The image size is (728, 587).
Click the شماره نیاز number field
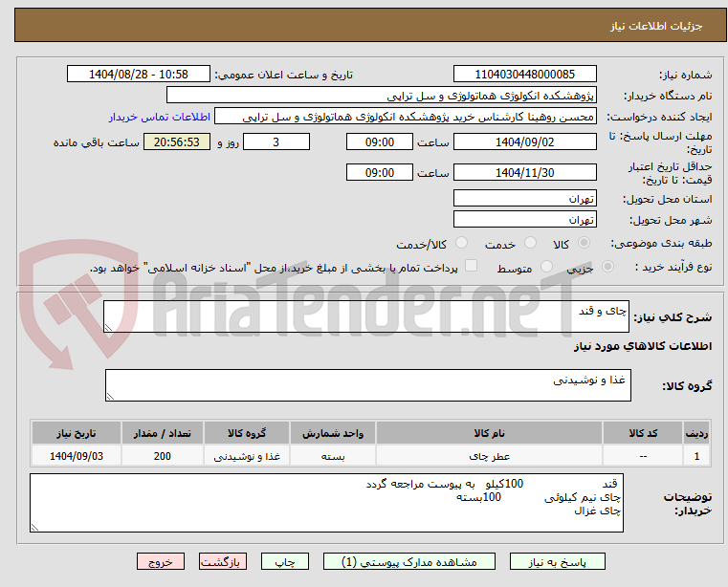524,75
